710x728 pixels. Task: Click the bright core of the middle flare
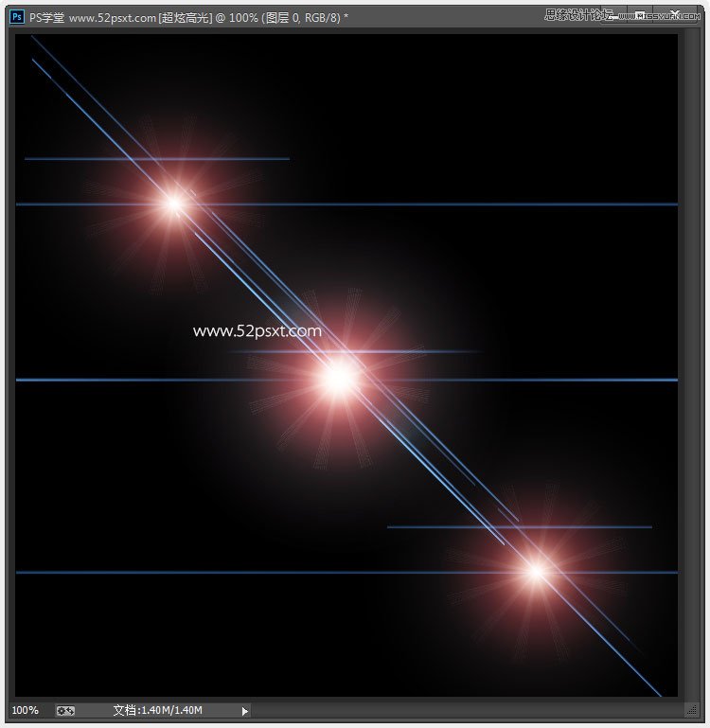point(339,379)
